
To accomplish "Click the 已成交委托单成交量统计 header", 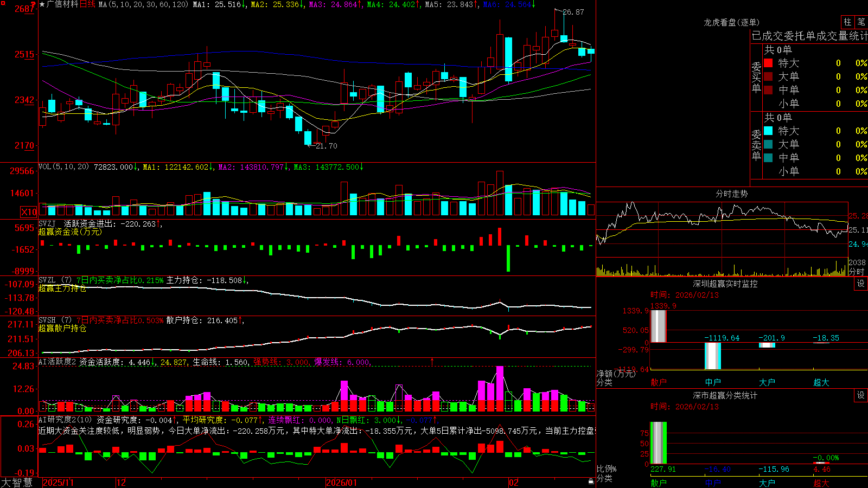I will click(x=809, y=36).
